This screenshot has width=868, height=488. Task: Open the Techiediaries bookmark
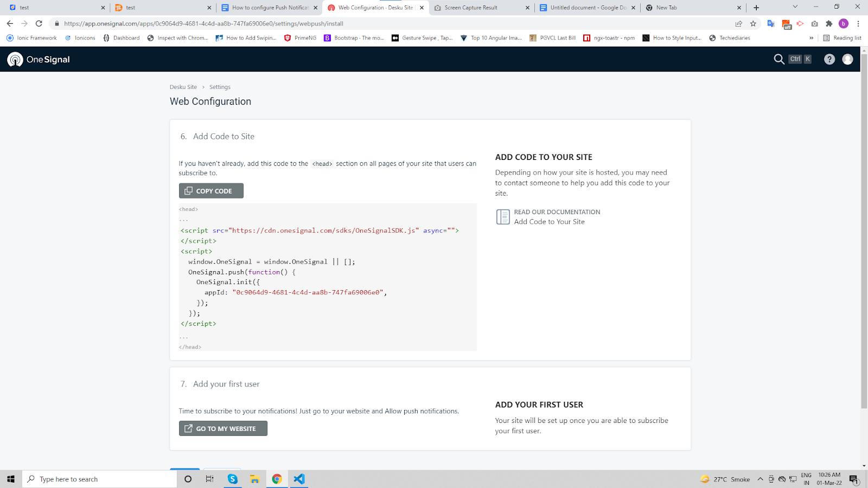730,38
